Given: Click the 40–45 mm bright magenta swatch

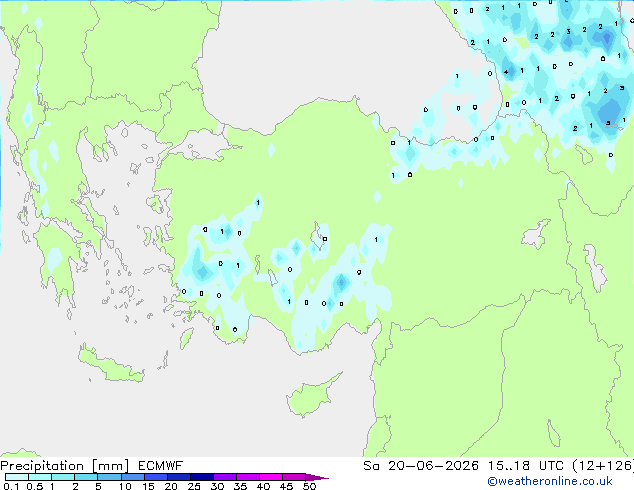Looking at the screenshot, I should 271,477.
